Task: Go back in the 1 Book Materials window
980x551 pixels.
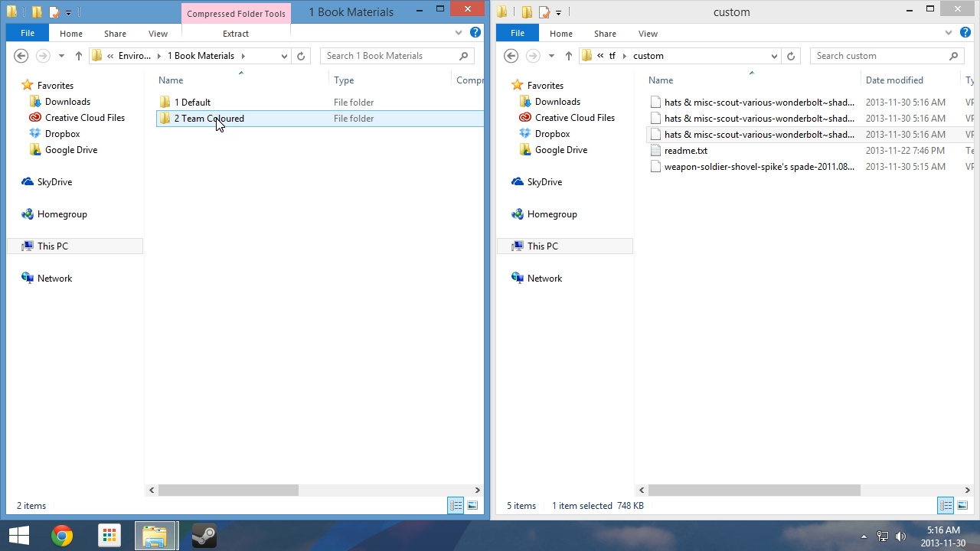Action: pyautogui.click(x=21, y=56)
